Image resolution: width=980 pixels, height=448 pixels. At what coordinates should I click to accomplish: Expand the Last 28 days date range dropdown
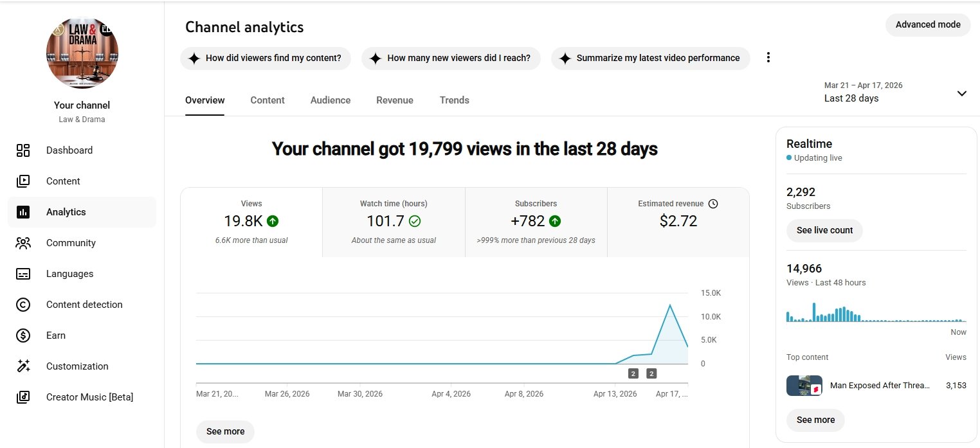pyautogui.click(x=961, y=93)
